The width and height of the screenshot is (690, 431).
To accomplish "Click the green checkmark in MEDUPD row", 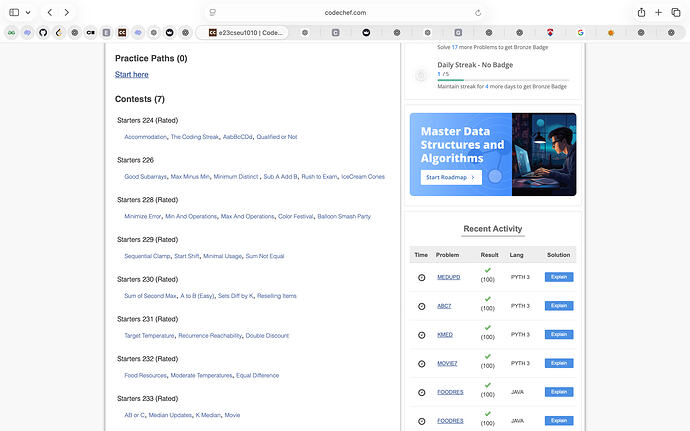I will tap(488, 270).
